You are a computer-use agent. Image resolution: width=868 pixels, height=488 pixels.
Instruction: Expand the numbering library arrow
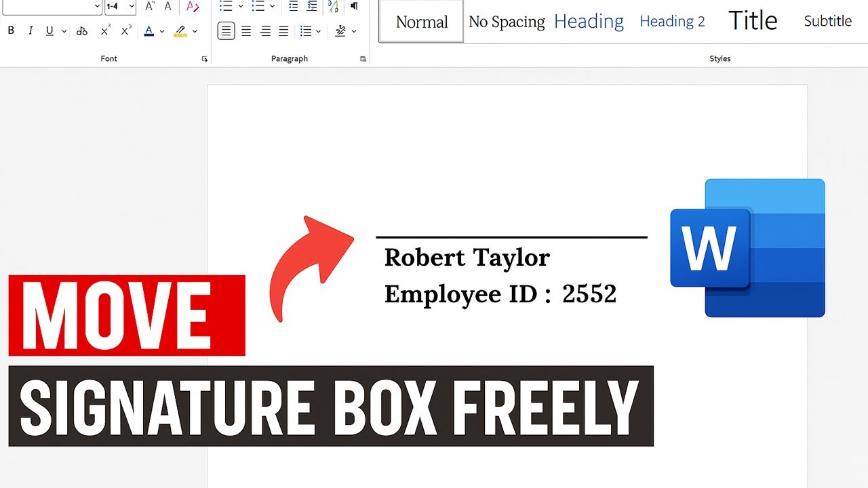pyautogui.click(x=272, y=6)
